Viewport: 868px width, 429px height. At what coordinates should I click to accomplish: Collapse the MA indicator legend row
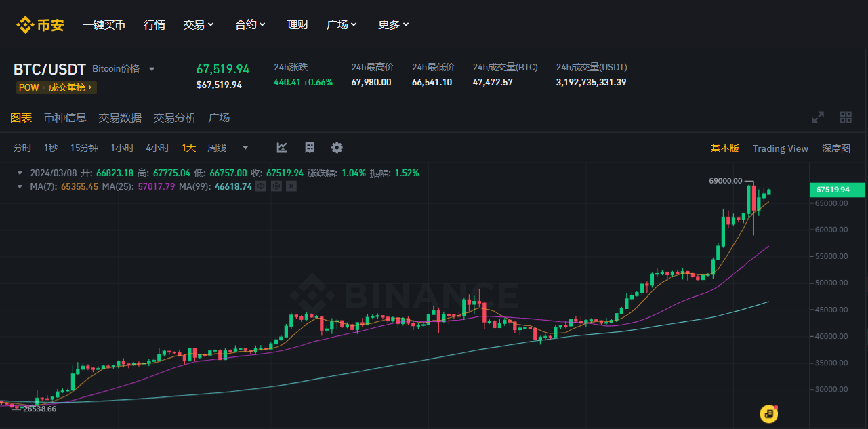pos(20,186)
